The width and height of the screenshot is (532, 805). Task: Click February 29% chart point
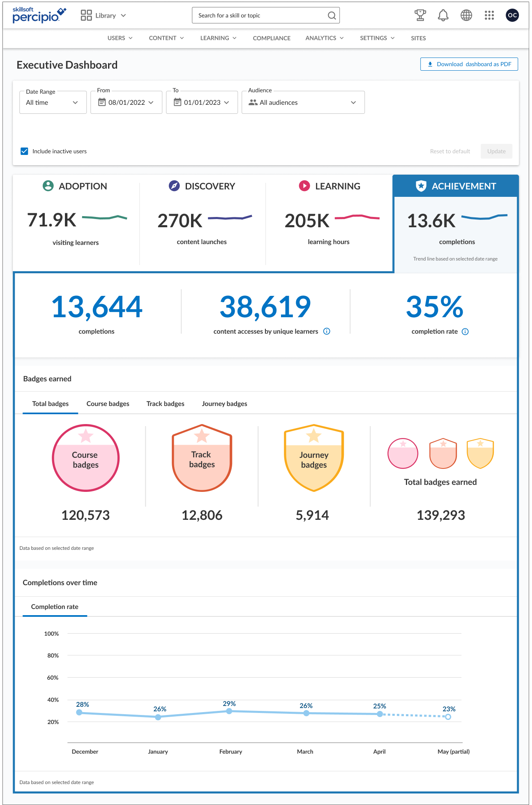tap(229, 711)
